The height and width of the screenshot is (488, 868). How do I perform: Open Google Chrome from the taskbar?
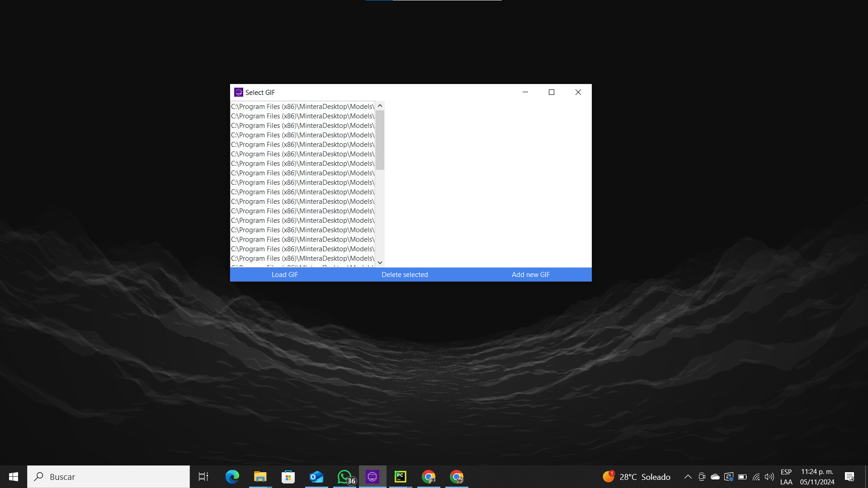(428, 476)
